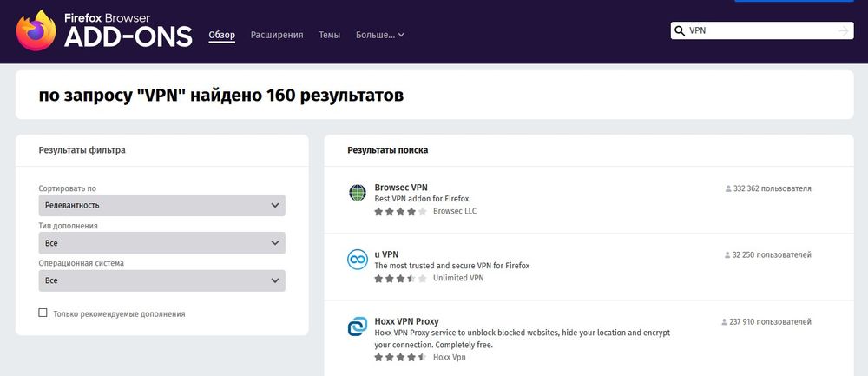
Task: Open the 'Темы' section
Action: tap(329, 36)
